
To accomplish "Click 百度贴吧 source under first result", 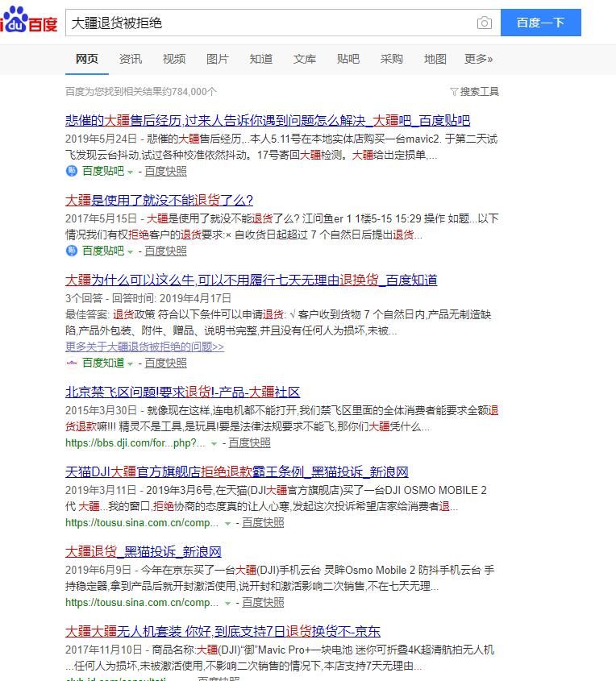I will click(x=103, y=171).
